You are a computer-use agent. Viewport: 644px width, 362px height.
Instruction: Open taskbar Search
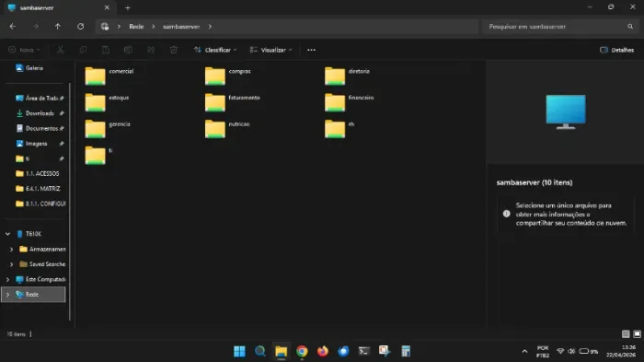[x=260, y=351]
